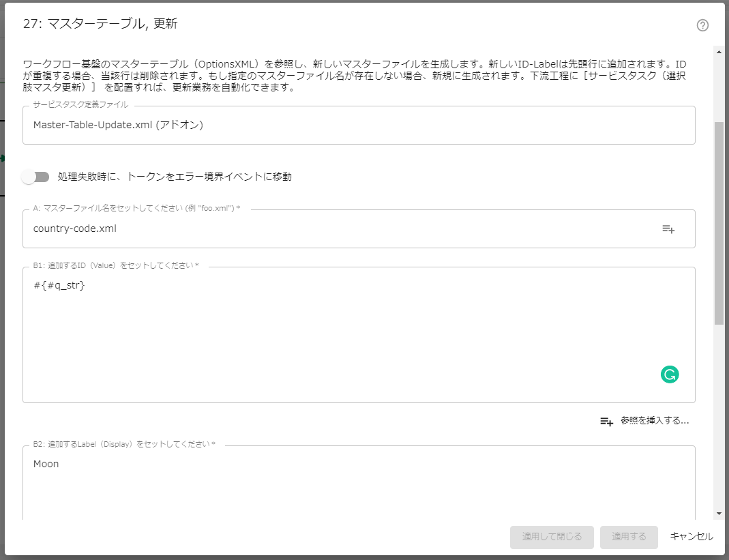
Task: Open the help question-mark icon
Action: point(702,27)
